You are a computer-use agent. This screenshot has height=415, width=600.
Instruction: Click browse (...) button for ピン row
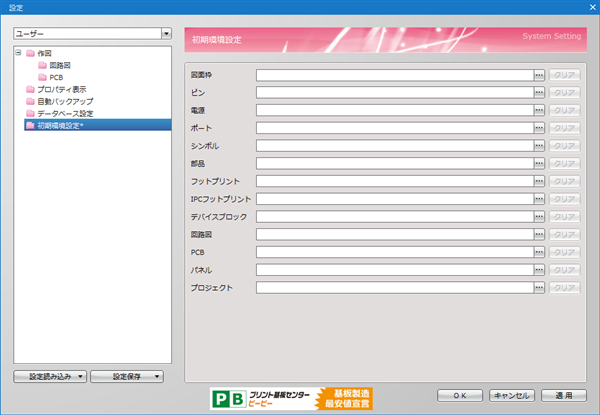pyautogui.click(x=538, y=92)
